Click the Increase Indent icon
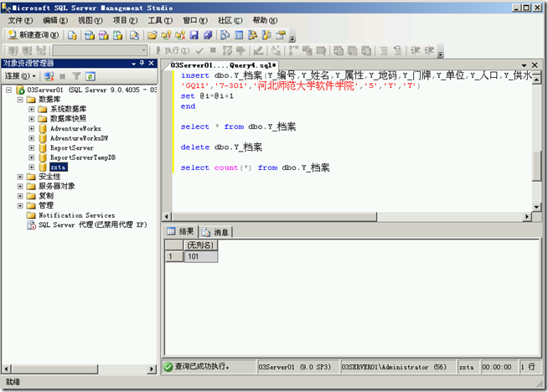Screen dimensions: 548x392 click(429, 50)
